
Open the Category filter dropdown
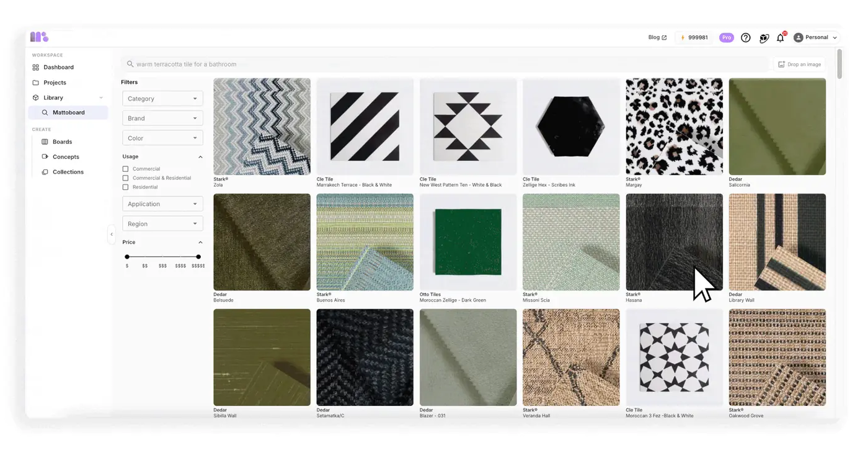tap(162, 99)
